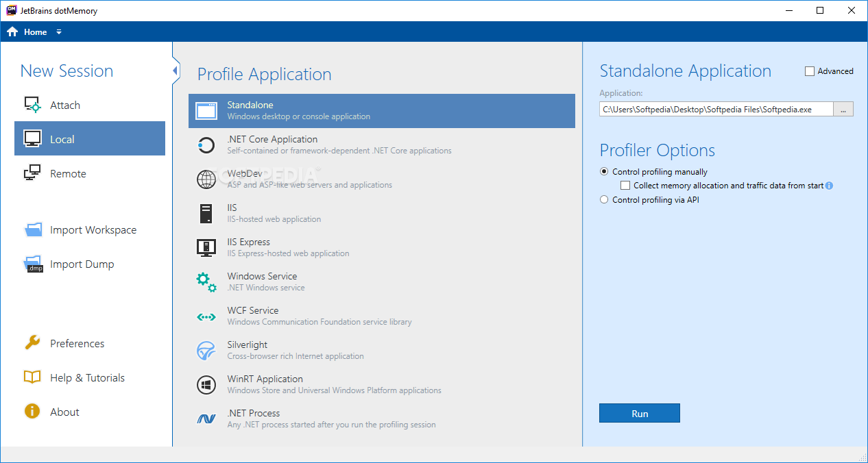Viewport: 868px width, 463px height.
Task: Click the Windows Service gears icon
Action: coord(206,282)
